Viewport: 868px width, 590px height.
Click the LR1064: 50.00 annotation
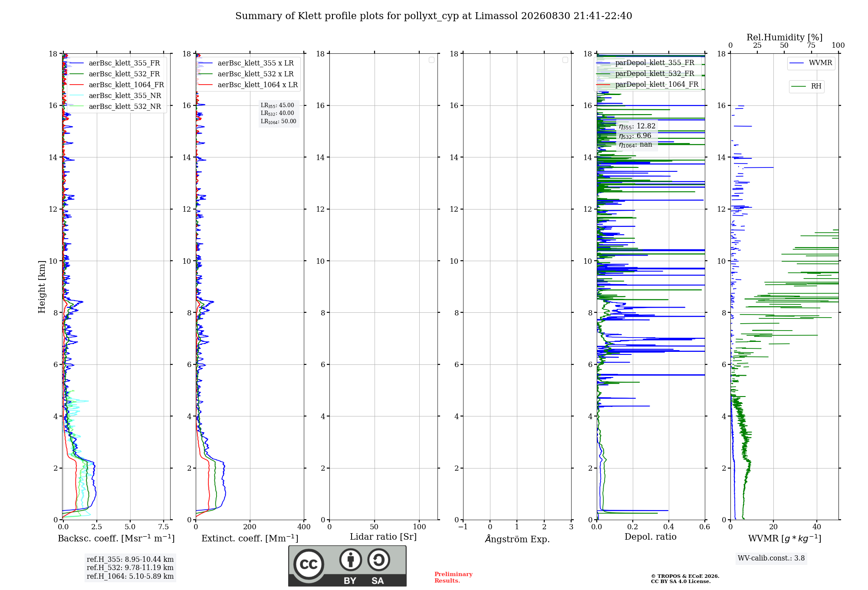point(279,121)
